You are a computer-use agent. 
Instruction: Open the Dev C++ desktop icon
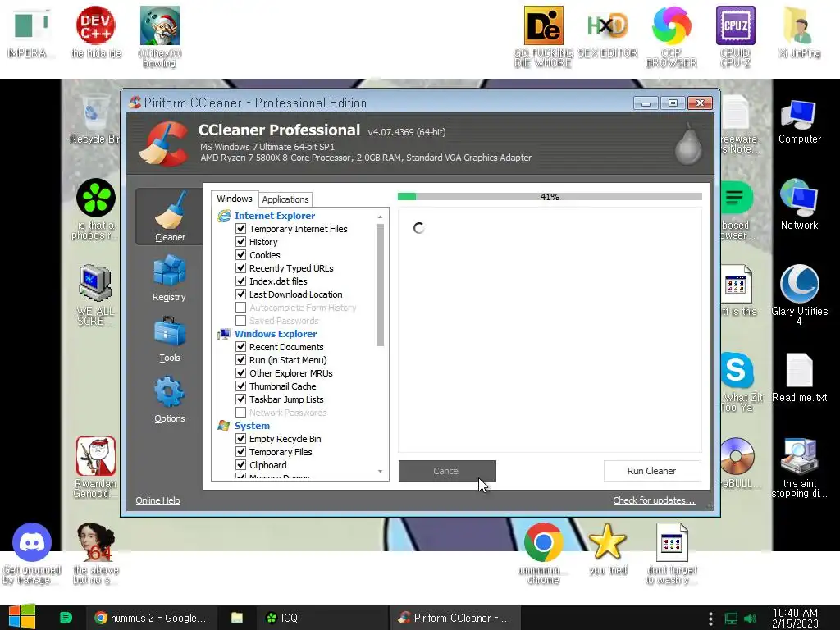pyautogui.click(x=96, y=32)
